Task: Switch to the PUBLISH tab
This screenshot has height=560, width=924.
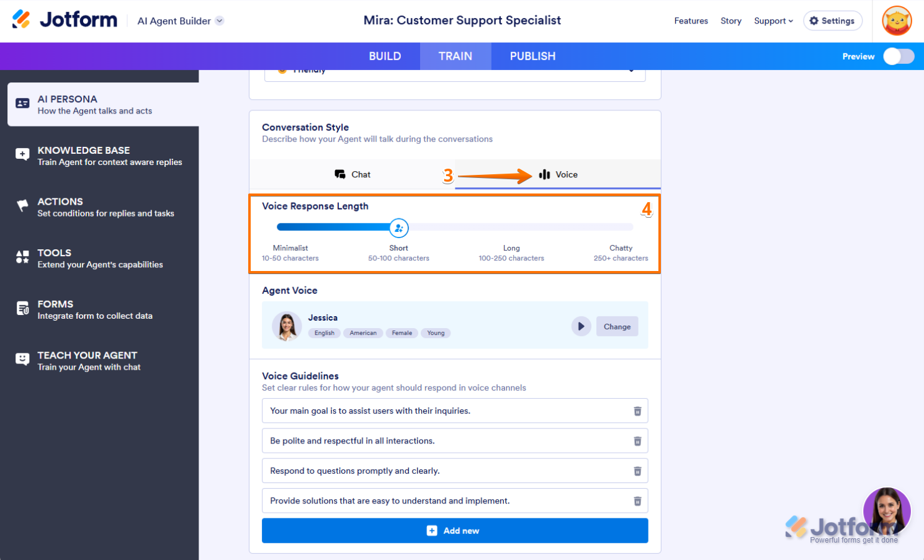Action: point(532,56)
